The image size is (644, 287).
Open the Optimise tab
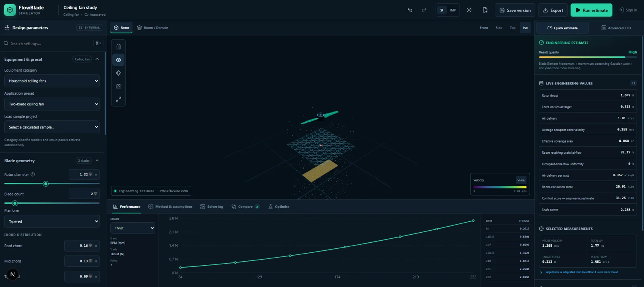coord(279,207)
